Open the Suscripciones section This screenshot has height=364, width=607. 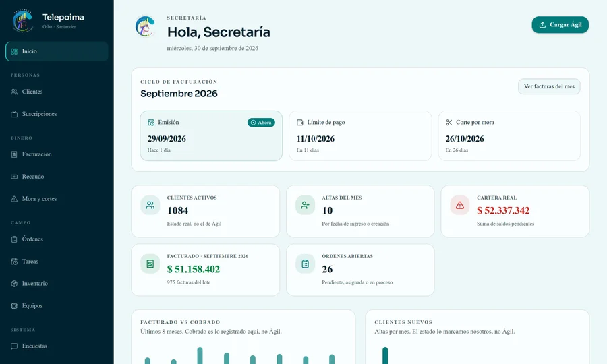57,114
